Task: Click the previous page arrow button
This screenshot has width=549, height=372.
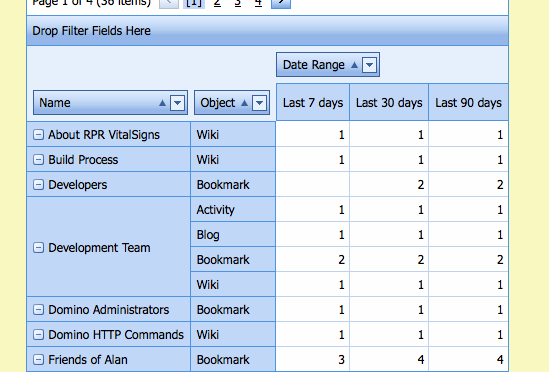Action: (169, 3)
